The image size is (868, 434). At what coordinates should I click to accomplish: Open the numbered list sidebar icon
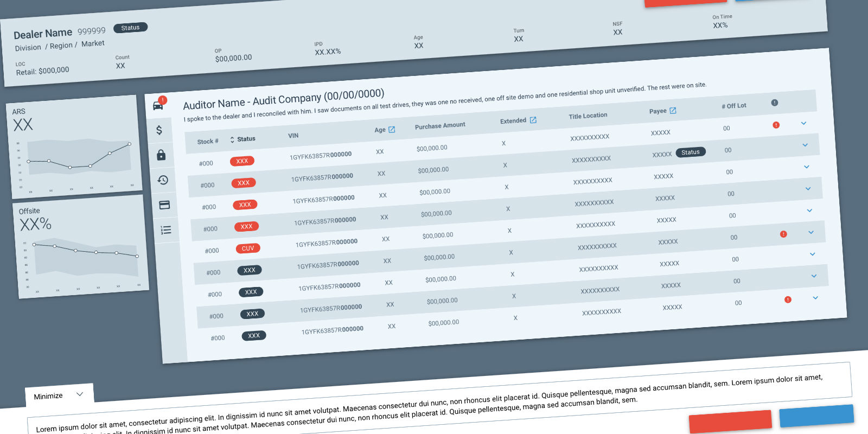point(166,230)
